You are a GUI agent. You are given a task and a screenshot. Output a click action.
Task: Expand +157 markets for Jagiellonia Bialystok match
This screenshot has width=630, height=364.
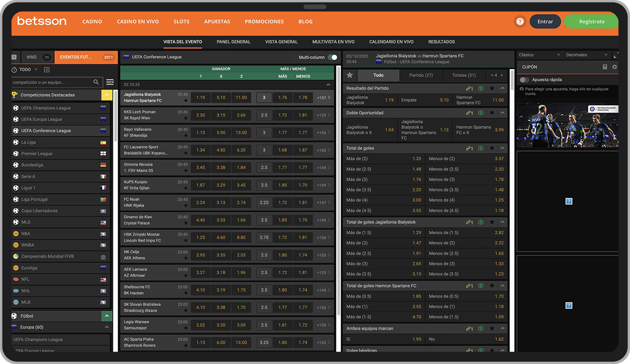tap(324, 98)
